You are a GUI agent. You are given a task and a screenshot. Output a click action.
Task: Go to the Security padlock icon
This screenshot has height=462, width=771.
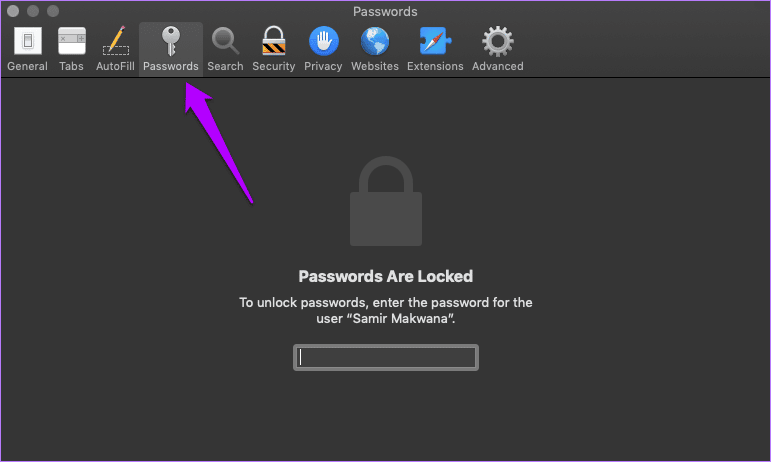pos(273,41)
